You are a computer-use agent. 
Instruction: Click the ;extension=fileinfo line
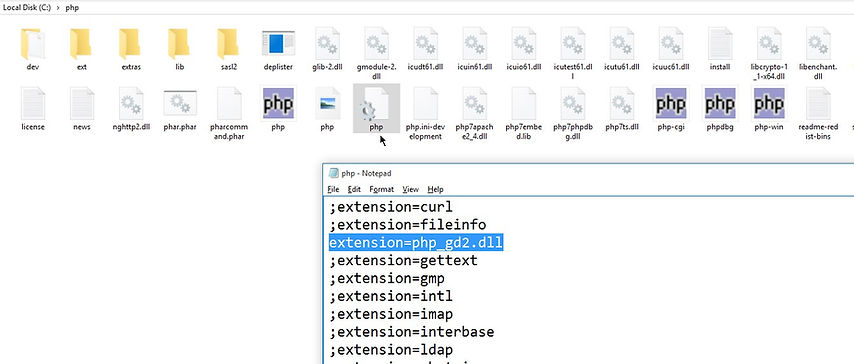(407, 225)
